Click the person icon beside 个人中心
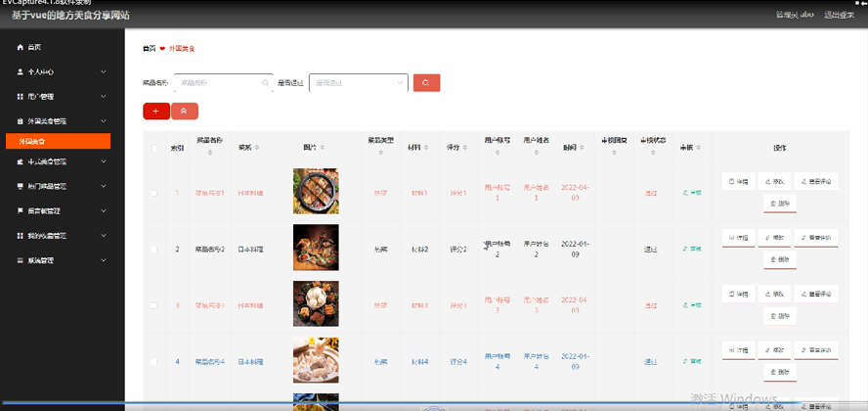The image size is (868, 411). coord(21,72)
